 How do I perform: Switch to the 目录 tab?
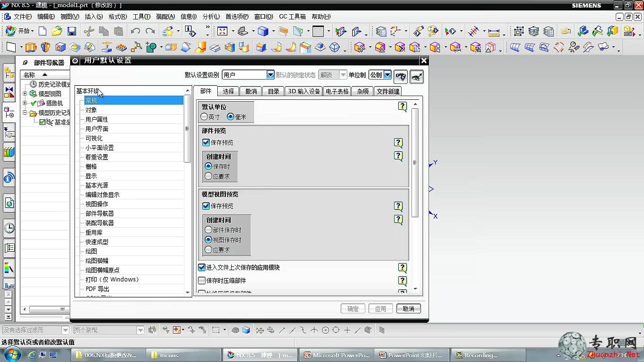(x=274, y=91)
